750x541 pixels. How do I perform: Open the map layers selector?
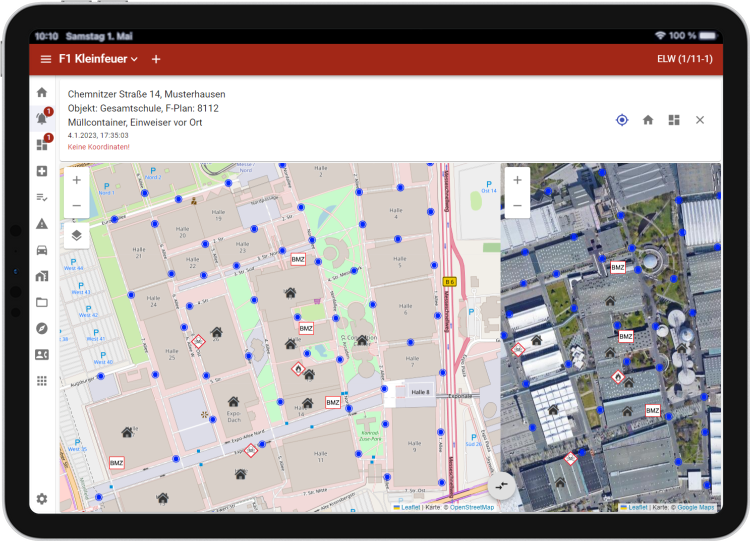(77, 236)
